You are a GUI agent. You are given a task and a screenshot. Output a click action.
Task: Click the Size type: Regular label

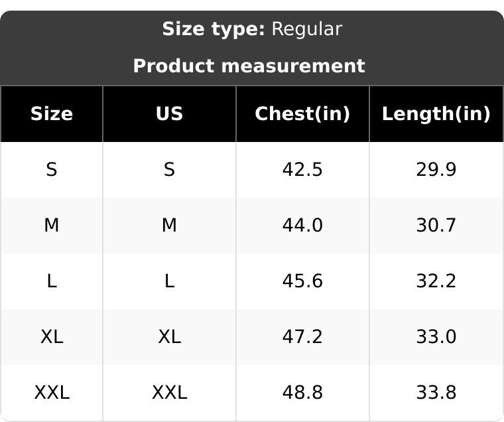pyautogui.click(x=252, y=29)
